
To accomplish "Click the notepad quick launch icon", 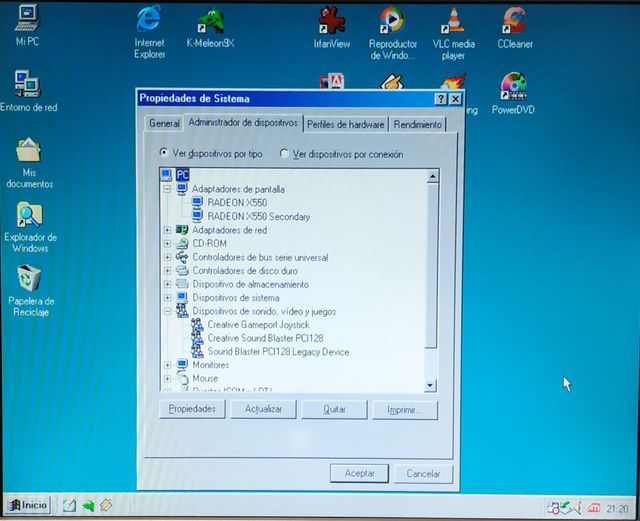I will [69, 506].
